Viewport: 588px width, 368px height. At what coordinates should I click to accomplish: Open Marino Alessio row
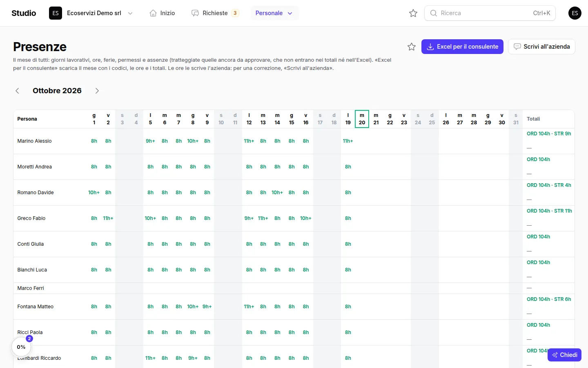294,141
